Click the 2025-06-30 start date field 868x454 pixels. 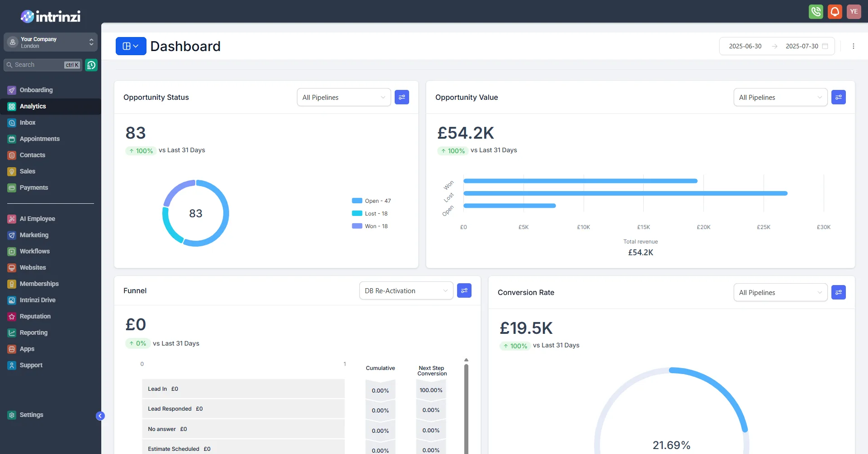coord(745,46)
